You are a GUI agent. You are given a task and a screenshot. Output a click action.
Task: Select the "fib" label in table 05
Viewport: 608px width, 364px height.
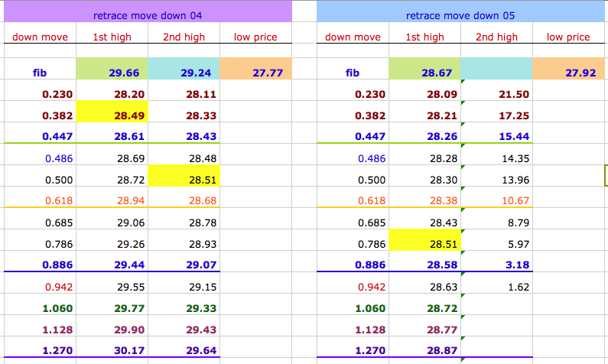[x=353, y=73]
